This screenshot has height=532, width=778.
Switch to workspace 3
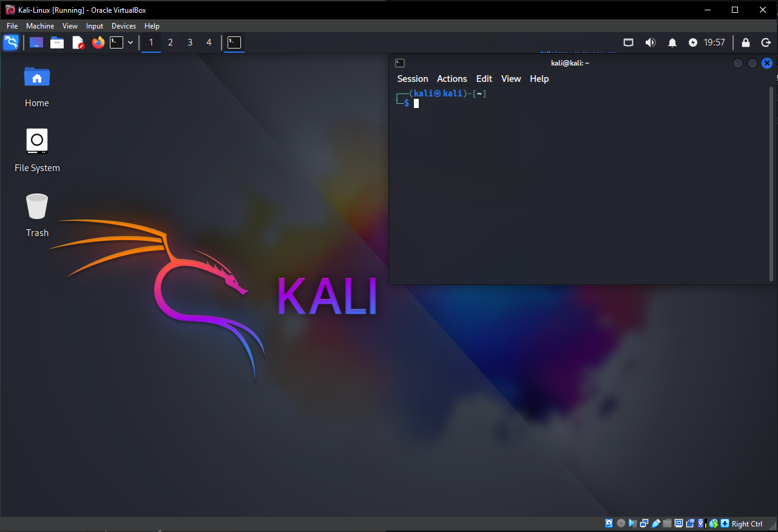(189, 42)
